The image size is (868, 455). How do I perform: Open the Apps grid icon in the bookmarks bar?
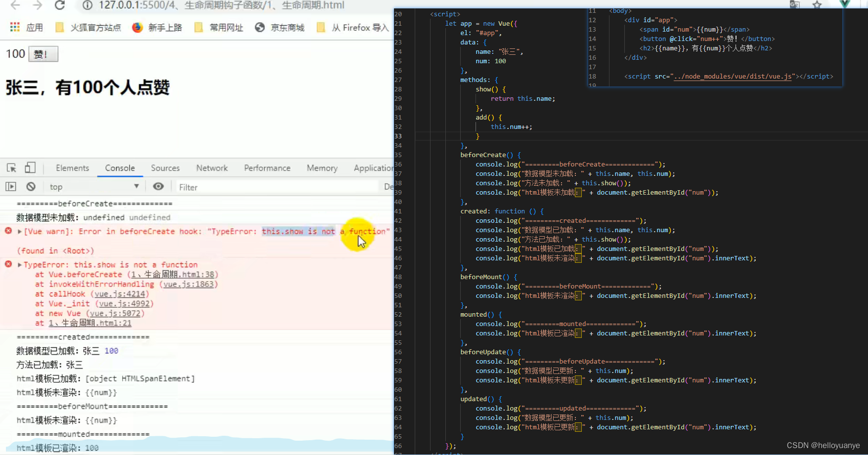click(x=15, y=27)
